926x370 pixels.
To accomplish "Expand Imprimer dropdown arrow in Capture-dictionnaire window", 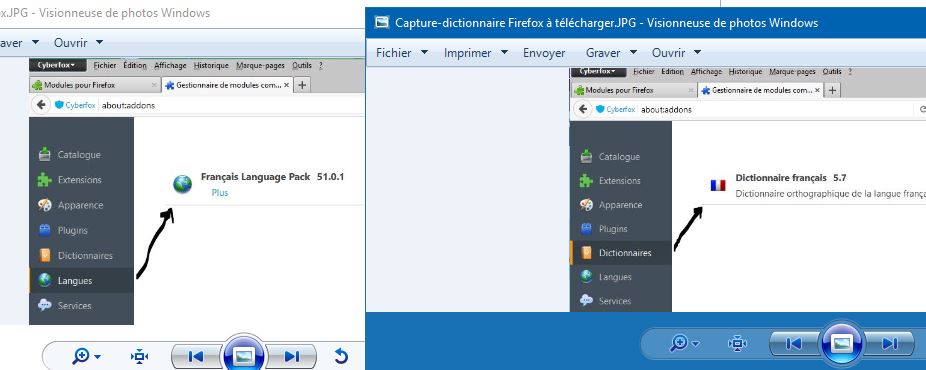I will [x=504, y=53].
